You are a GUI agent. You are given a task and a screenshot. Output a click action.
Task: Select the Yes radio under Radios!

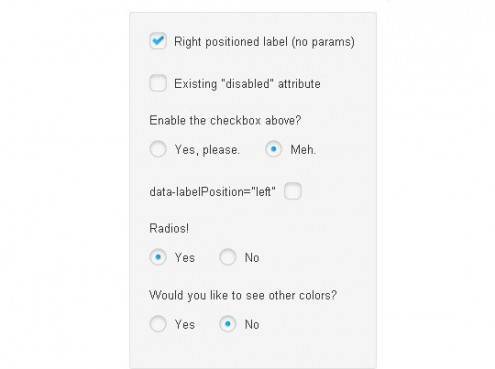[x=158, y=257]
